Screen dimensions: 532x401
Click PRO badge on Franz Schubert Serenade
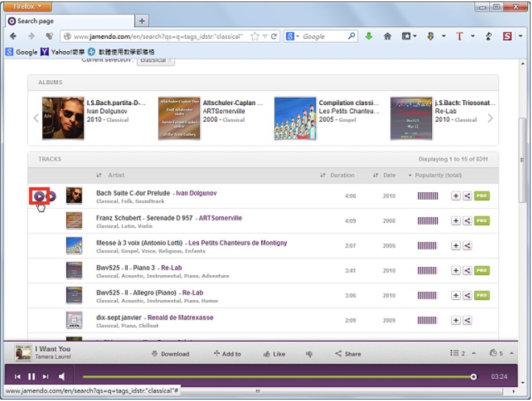482,221
